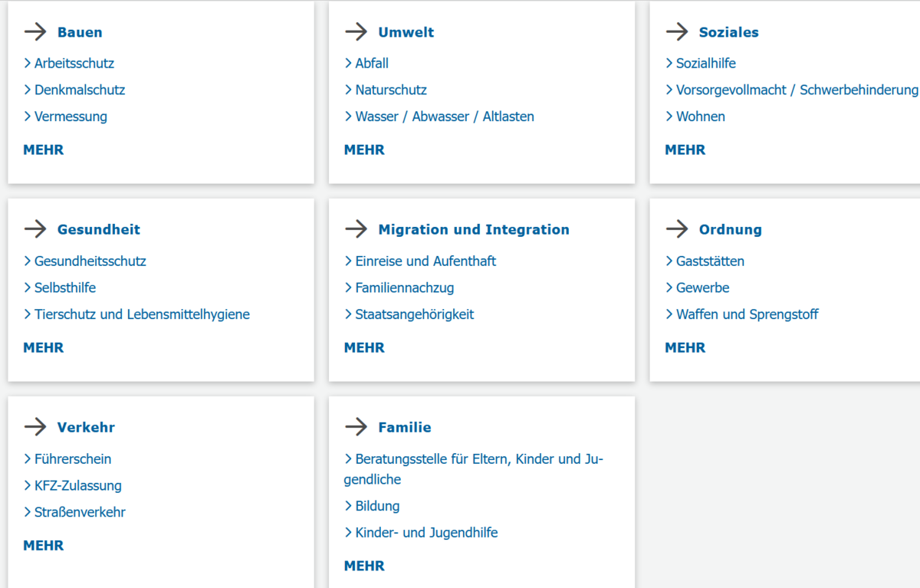The height and width of the screenshot is (588, 920).
Task: Click the arrow icon beside Soziales
Action: [x=677, y=32]
